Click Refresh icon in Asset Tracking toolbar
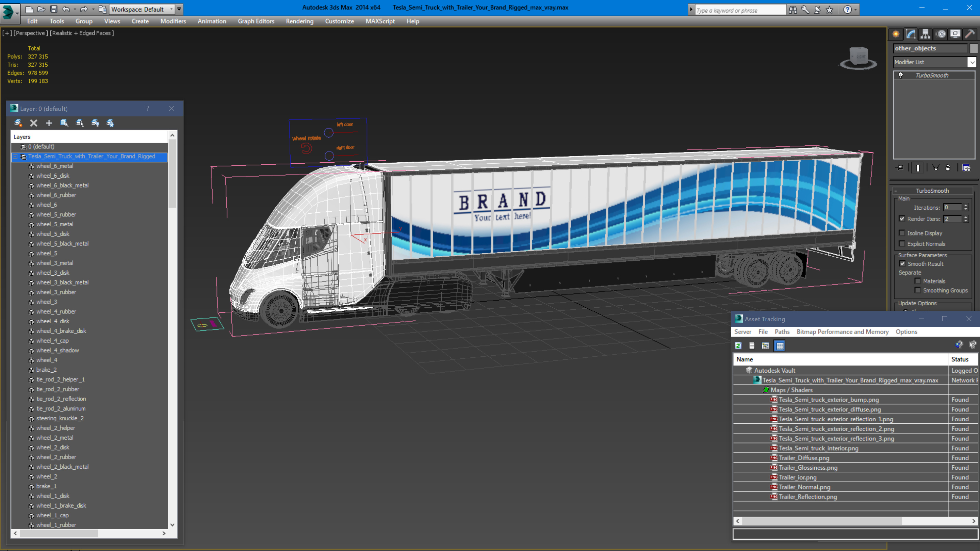Viewport: 980px width, 551px height. coord(738,345)
